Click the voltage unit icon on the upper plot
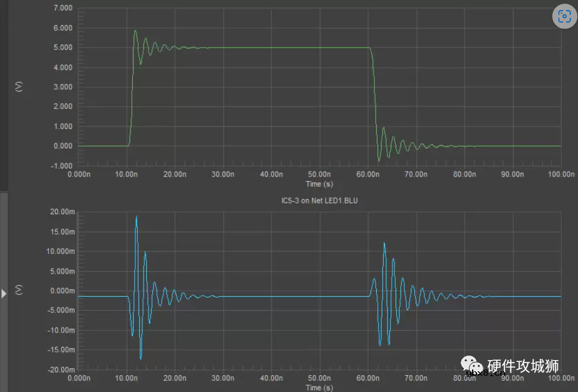578x392 pixels. click(18, 86)
